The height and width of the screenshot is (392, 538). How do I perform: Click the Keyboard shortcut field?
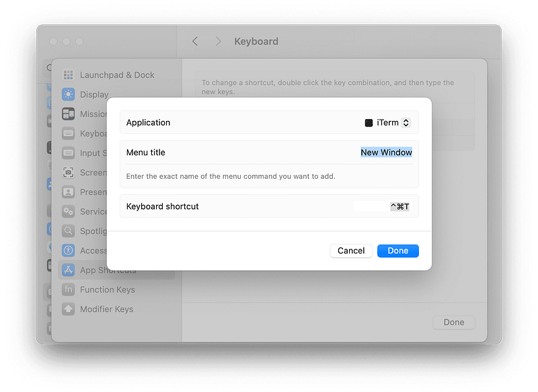[382, 206]
